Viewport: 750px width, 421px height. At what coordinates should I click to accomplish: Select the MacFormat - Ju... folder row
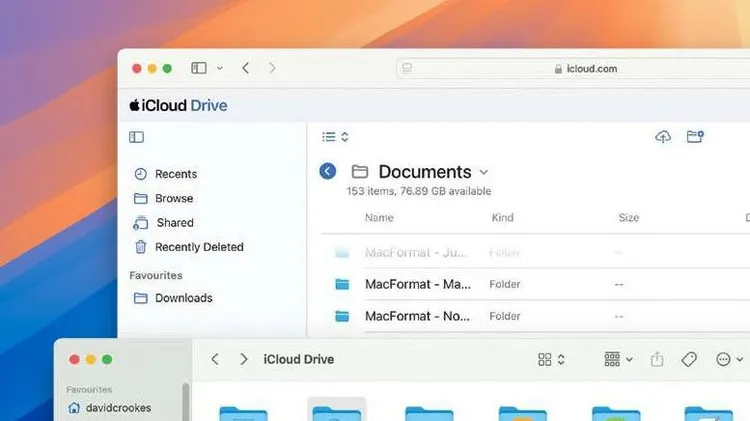[x=536, y=252]
